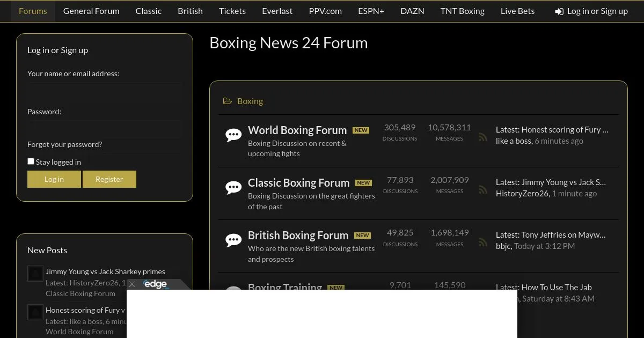Click RSS feed icon for World Boxing Forum
644x338 pixels.
pos(483,137)
